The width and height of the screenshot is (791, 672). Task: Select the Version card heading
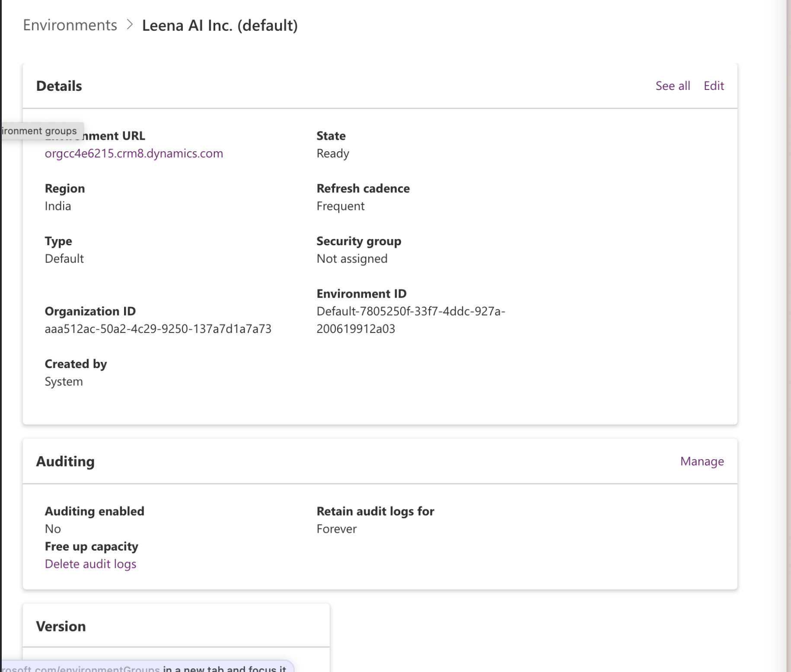61,626
